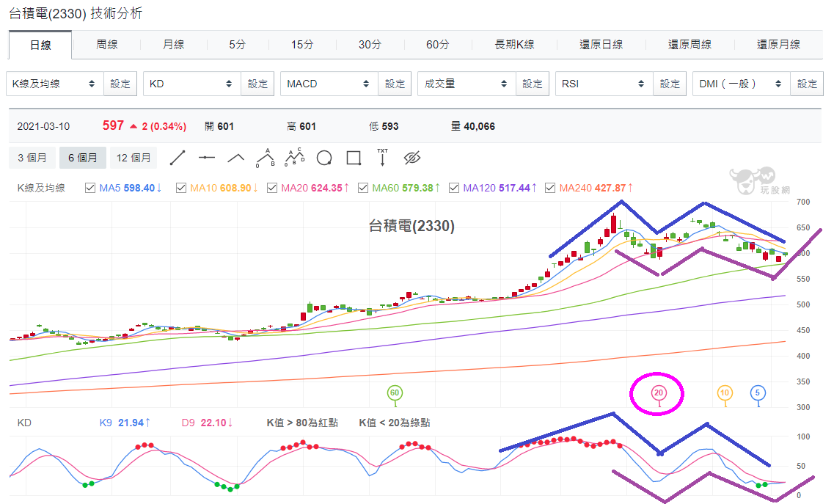The width and height of the screenshot is (834, 504).
Task: Click 設定 next to KD dropdown
Action: [x=257, y=84]
